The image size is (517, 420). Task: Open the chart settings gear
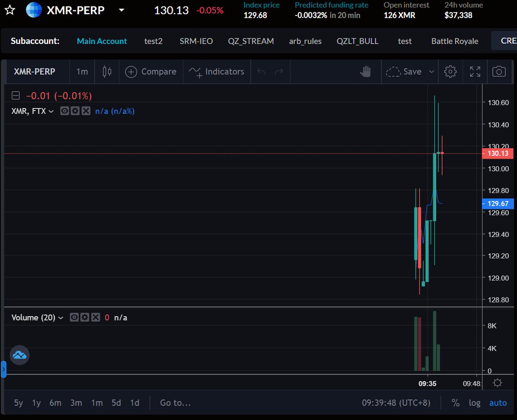tap(450, 72)
